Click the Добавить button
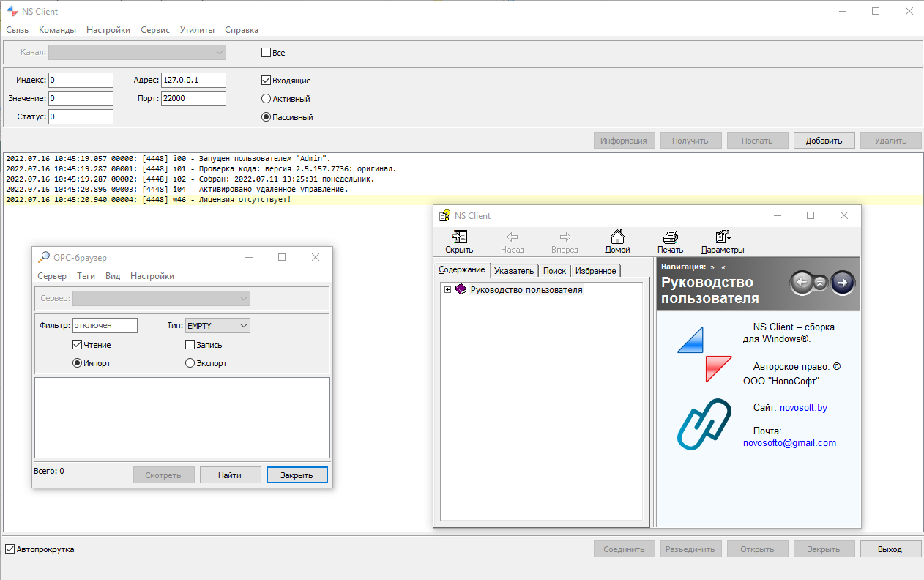924x580 pixels. 824,141
